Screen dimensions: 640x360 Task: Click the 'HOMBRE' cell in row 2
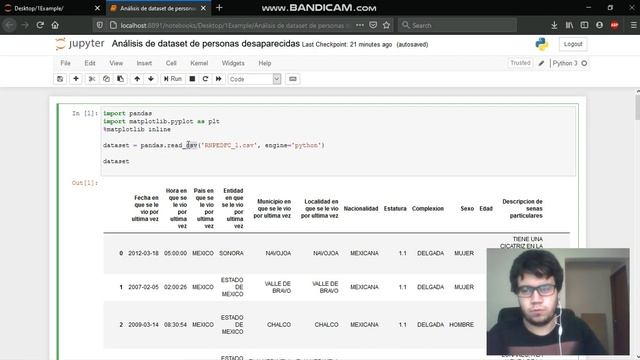click(462, 325)
